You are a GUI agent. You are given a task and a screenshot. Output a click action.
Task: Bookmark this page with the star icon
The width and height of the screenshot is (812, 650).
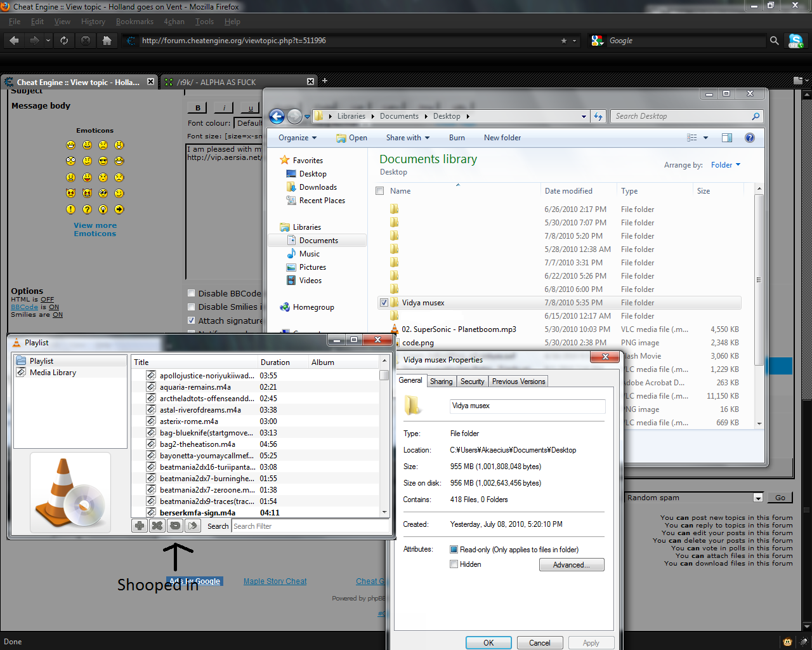click(x=564, y=41)
